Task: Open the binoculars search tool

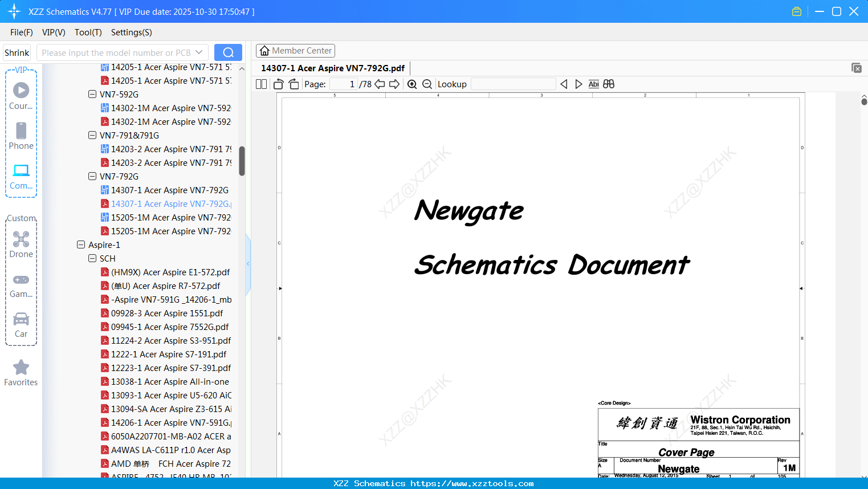Action: click(609, 84)
